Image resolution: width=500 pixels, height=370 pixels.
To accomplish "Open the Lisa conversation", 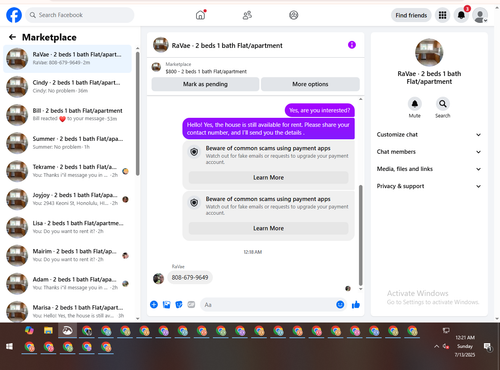I will [x=68, y=227].
